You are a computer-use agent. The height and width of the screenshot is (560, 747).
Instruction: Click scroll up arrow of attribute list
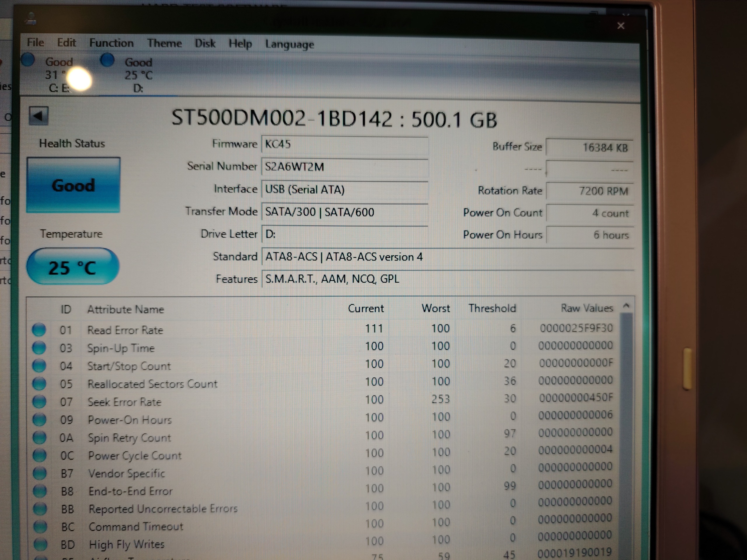[626, 306]
